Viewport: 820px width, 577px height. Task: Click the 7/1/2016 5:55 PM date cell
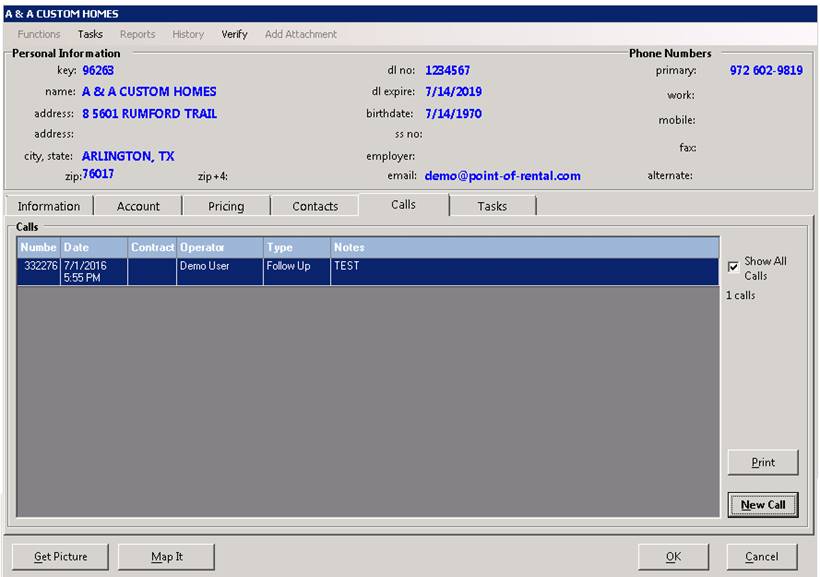pyautogui.click(x=94, y=271)
